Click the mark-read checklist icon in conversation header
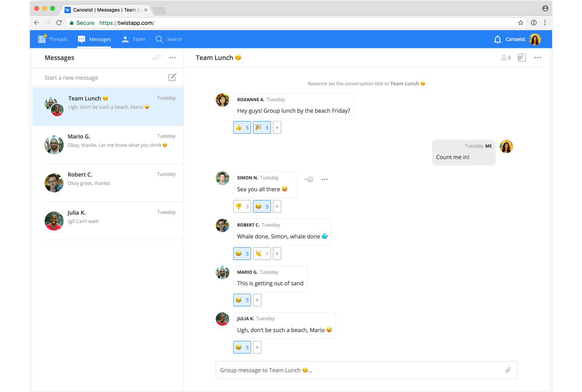Viewport: 582px width, 392px height. pos(521,58)
